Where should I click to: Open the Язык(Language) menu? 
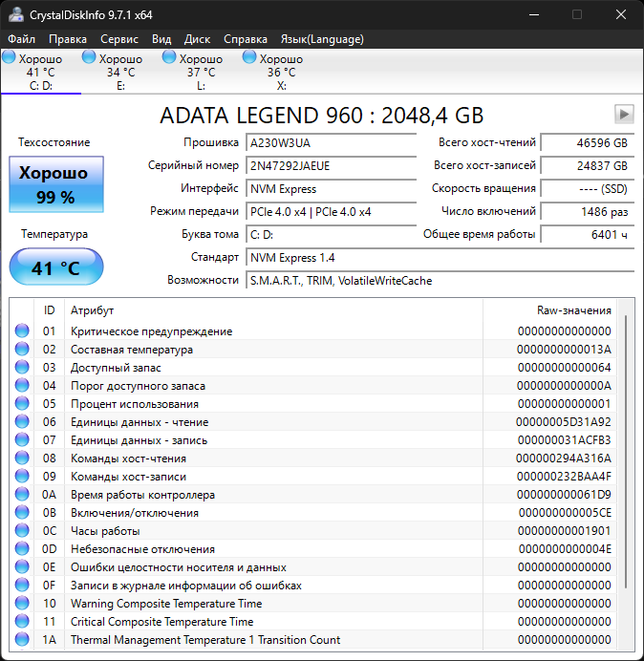click(x=321, y=39)
